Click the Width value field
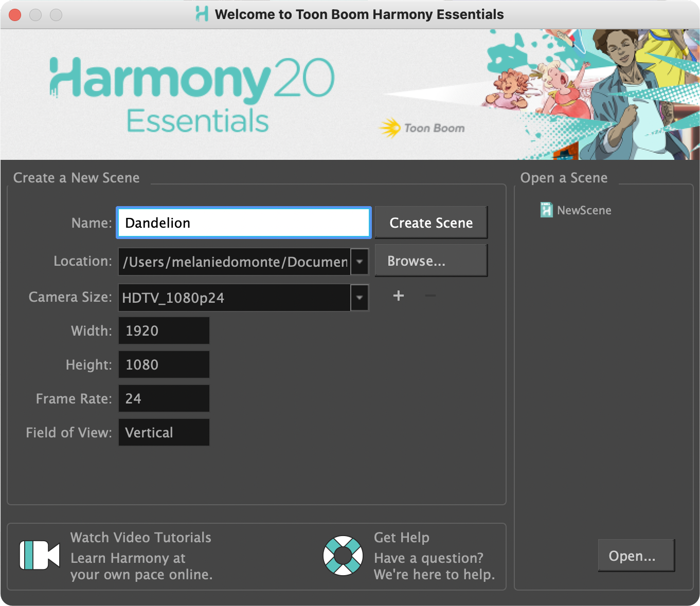Viewport: 700px width, 606px height. (x=164, y=330)
